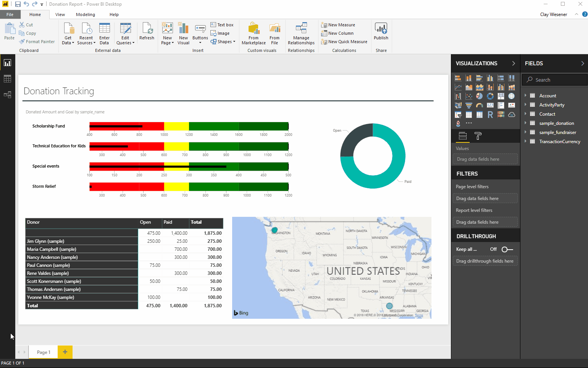The width and height of the screenshot is (588, 368).
Task: Open Relationships model view in sidebar
Action: pos(7,95)
